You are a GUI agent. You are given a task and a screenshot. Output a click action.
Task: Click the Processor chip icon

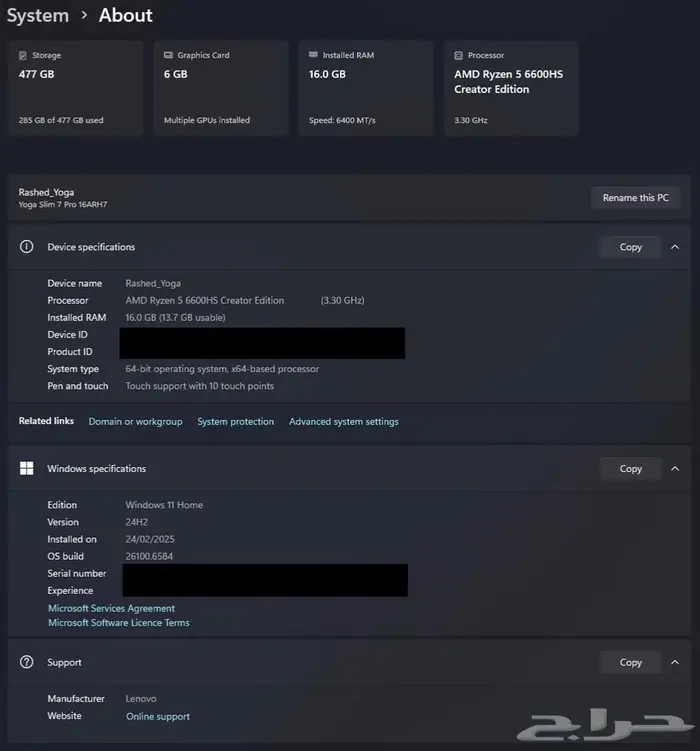tap(458, 56)
